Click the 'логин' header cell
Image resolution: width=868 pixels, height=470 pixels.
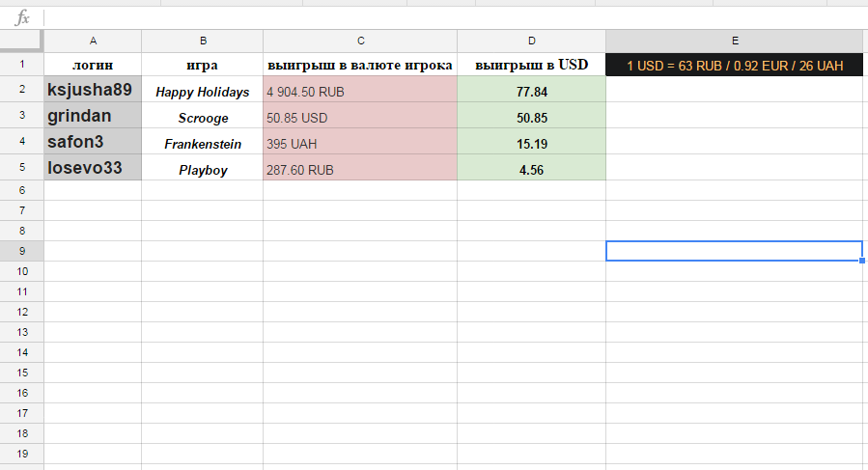tap(93, 66)
